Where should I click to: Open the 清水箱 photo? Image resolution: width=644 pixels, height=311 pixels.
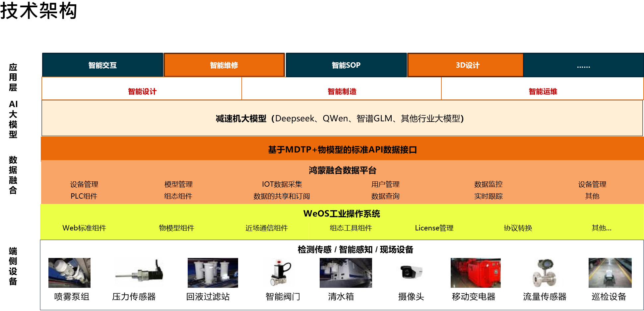click(x=346, y=273)
